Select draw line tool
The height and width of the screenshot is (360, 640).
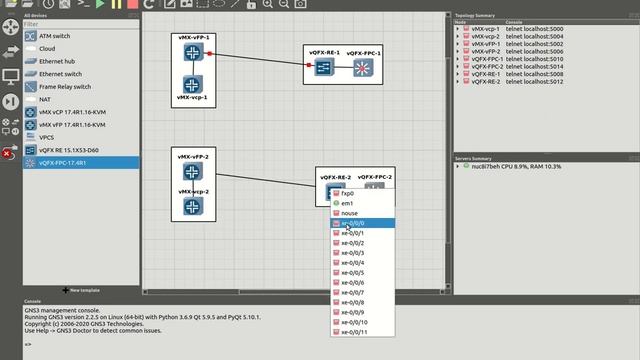[235, 4]
